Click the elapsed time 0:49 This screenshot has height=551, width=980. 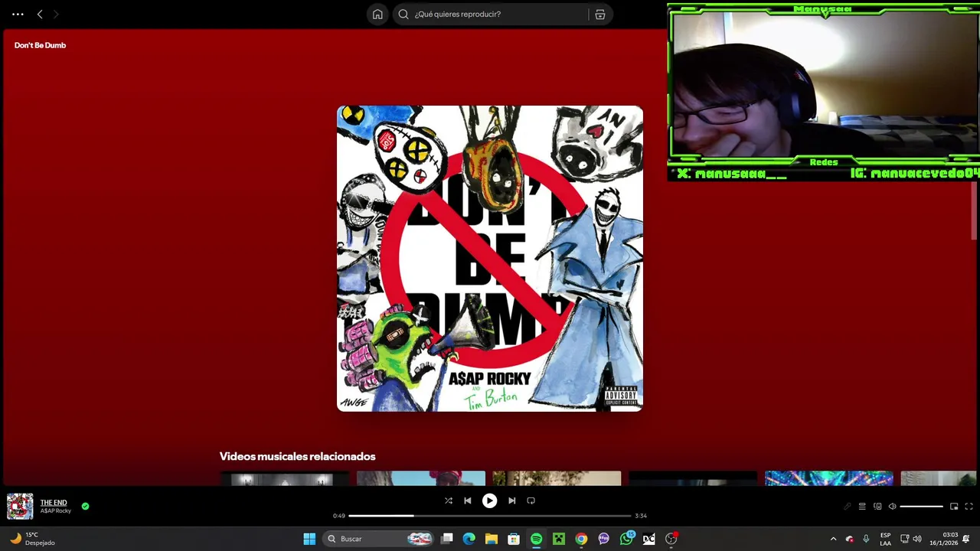(x=339, y=516)
